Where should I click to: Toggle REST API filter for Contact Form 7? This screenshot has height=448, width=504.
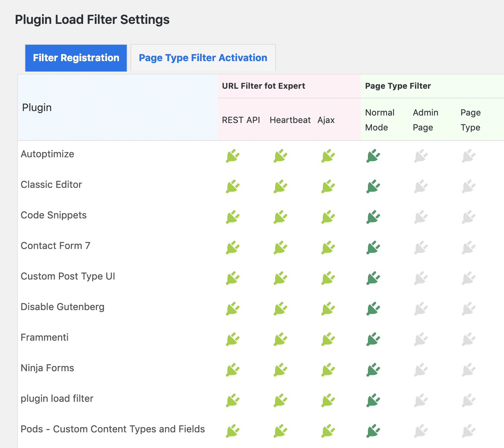tap(232, 247)
